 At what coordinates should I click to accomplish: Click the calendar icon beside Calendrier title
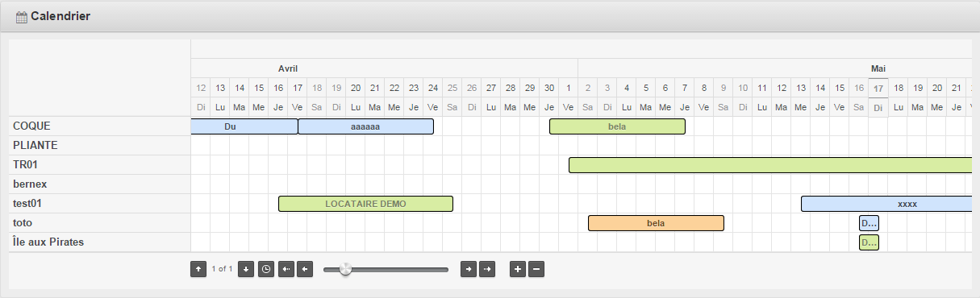pos(22,17)
